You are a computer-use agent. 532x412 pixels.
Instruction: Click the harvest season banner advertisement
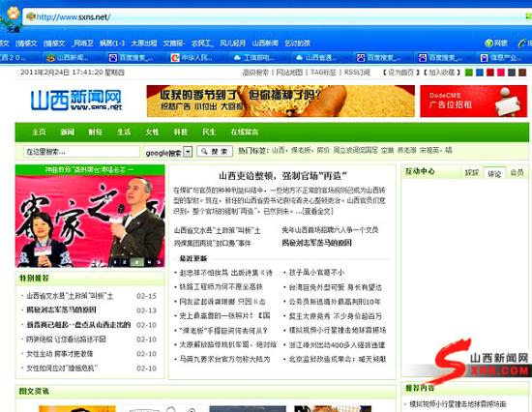pos(281,101)
